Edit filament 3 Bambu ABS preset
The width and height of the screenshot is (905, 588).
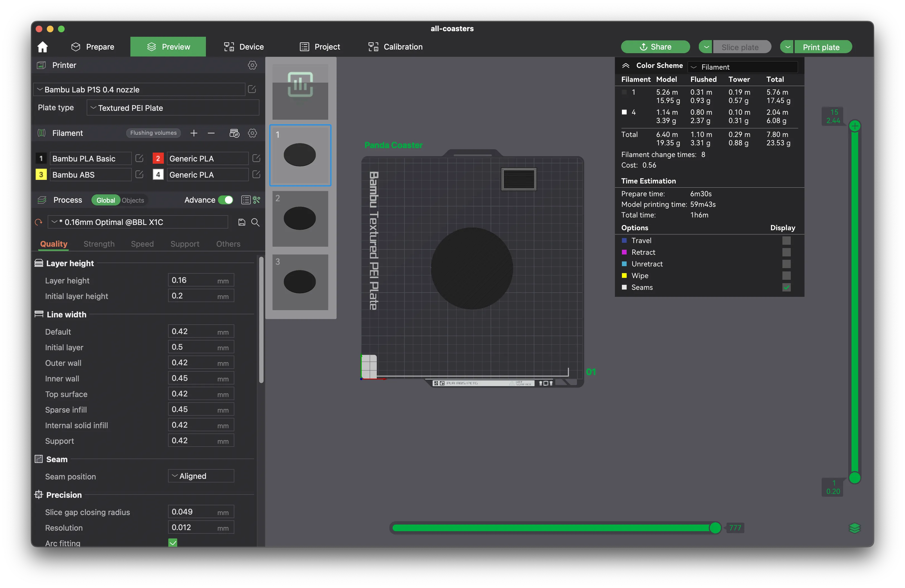click(x=139, y=174)
